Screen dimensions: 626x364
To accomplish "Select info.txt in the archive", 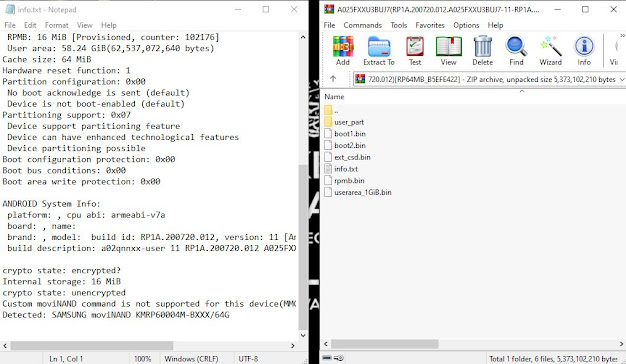I will 341,169.
